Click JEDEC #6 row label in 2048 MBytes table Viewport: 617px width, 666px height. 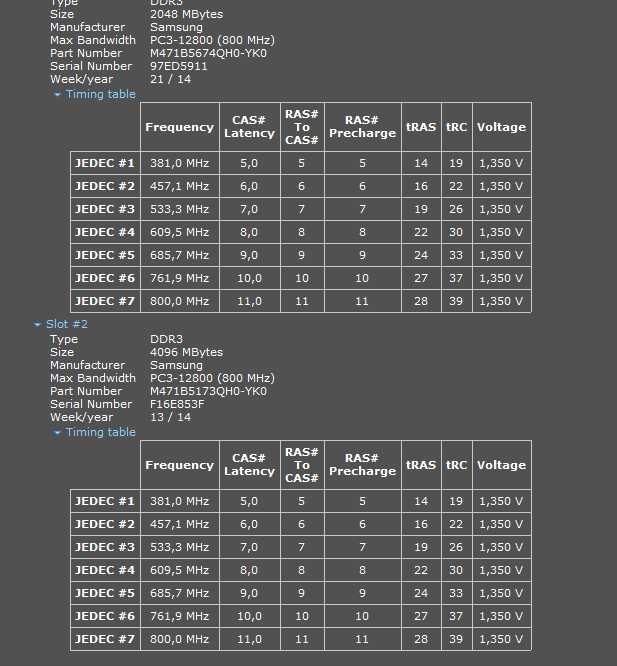pos(105,278)
